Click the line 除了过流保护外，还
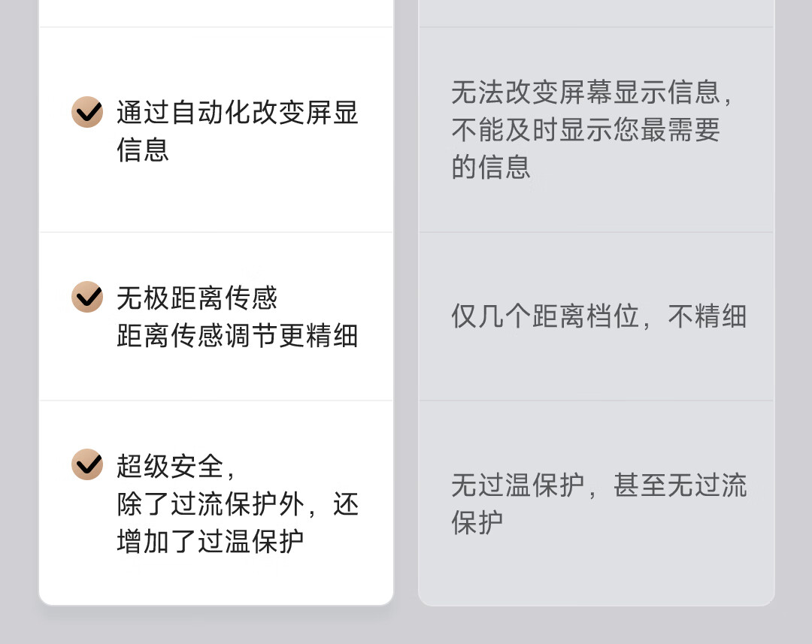The image size is (812, 644). click(x=237, y=503)
